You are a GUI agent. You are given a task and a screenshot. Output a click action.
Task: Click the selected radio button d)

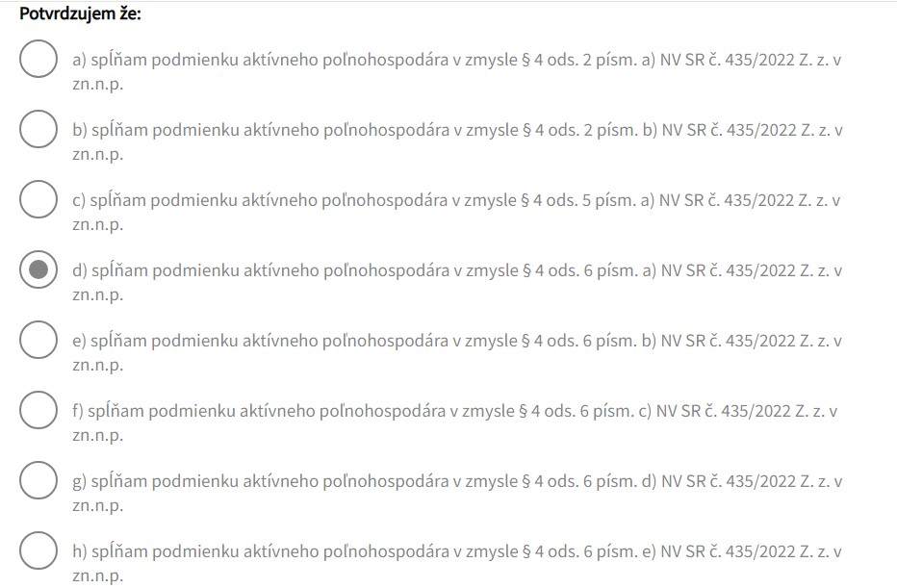pos(38,269)
